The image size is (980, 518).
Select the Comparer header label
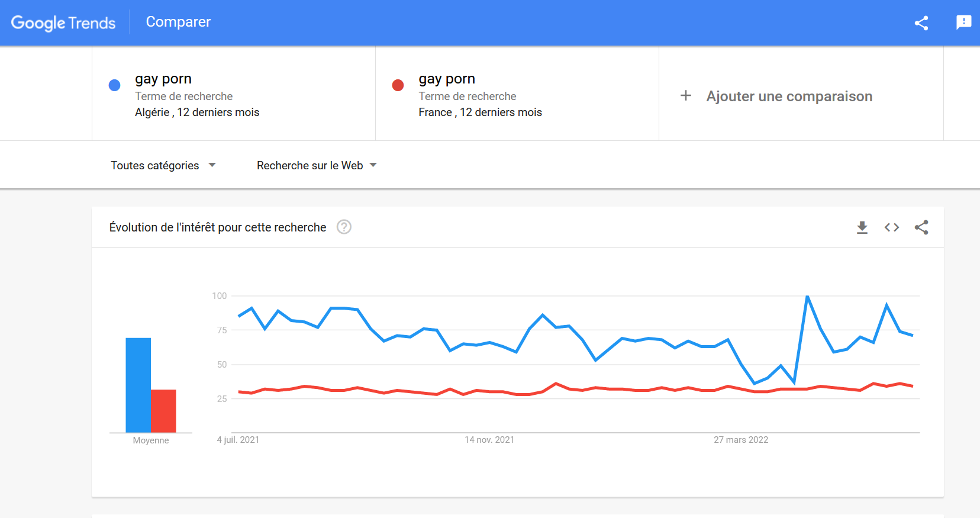(x=178, y=22)
